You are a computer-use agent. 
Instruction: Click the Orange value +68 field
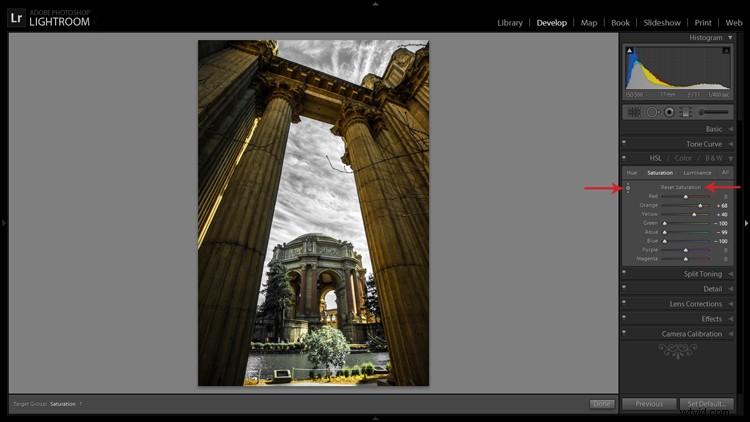click(x=722, y=206)
